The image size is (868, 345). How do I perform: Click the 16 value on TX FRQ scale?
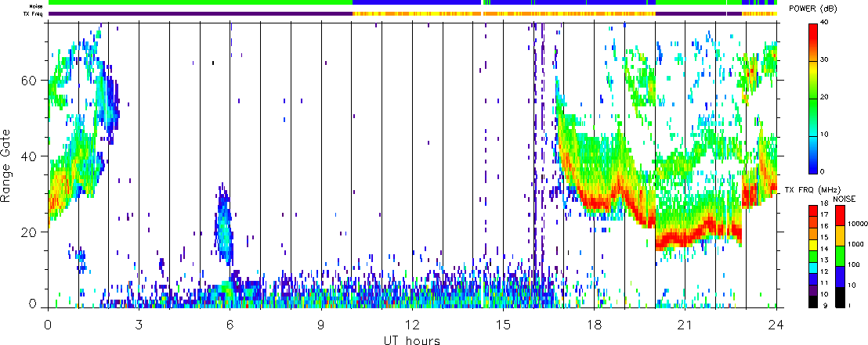(823, 226)
